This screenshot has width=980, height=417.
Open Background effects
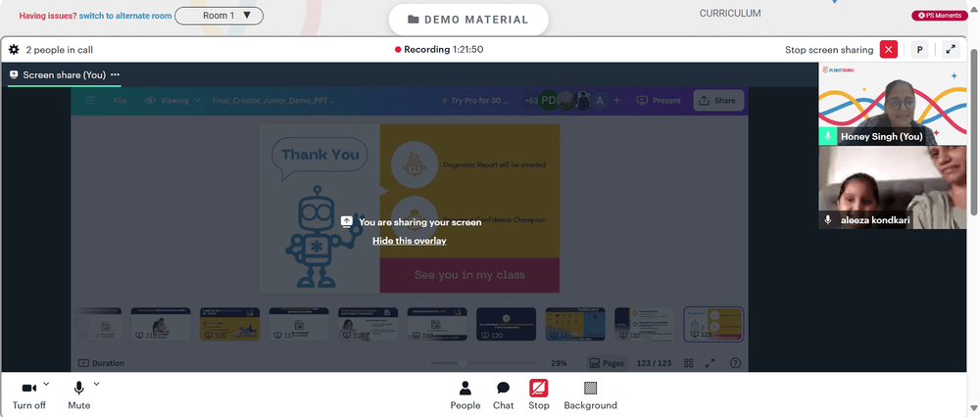[591, 395]
